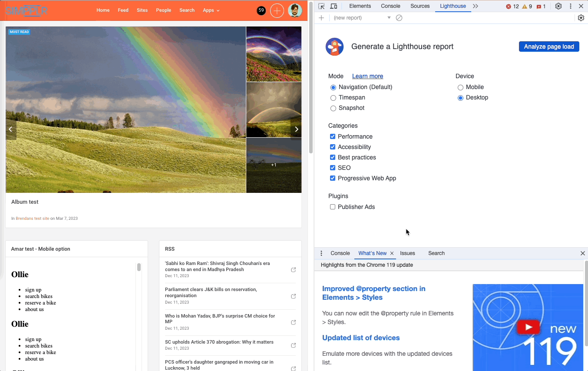Enable the Publisher Ads plugin checkbox
The image size is (588, 371).
[x=333, y=207]
